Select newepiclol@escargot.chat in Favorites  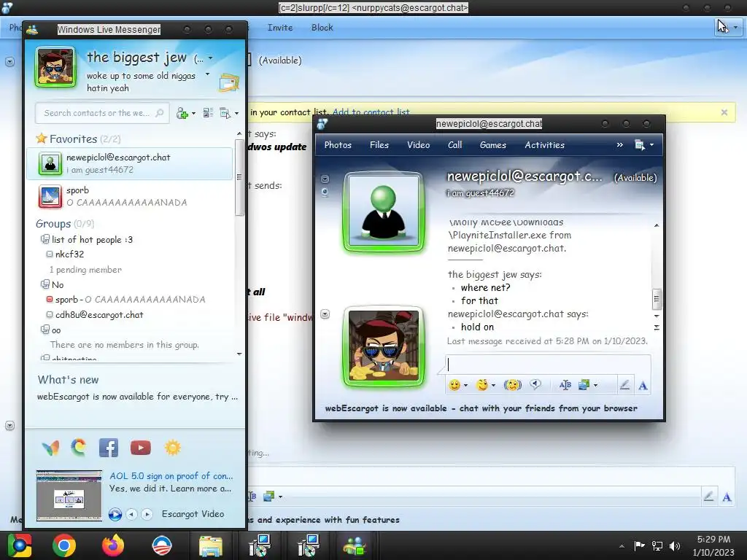[130, 163]
